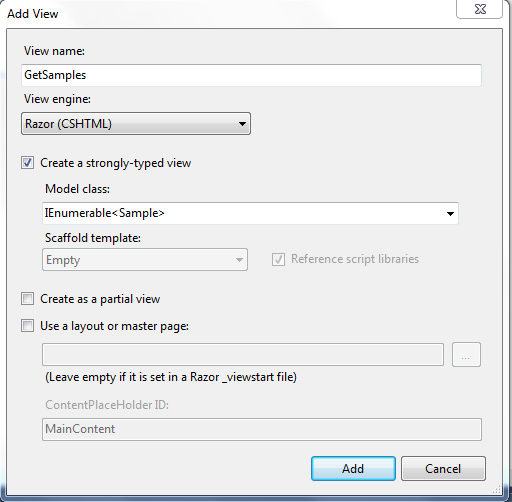Click the empty layout page path field

(x=243, y=355)
